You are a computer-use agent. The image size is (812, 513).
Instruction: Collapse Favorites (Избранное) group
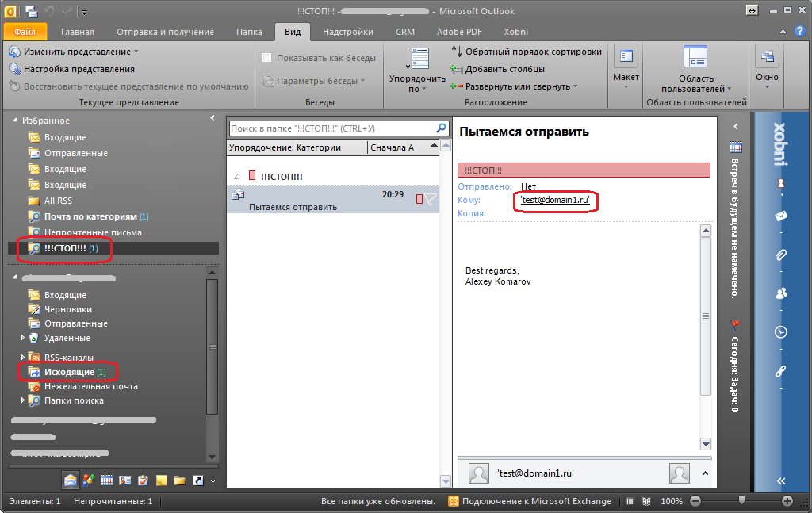tap(15, 120)
